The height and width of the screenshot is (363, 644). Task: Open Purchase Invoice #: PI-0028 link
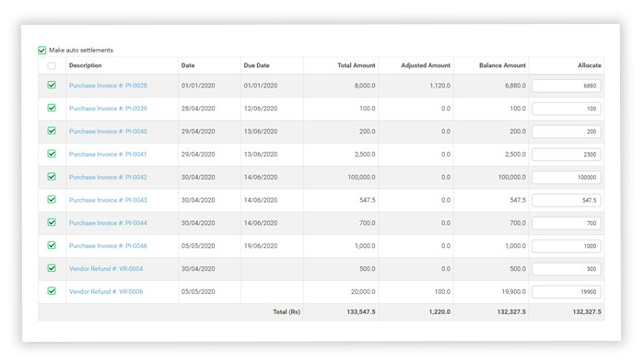(108, 86)
